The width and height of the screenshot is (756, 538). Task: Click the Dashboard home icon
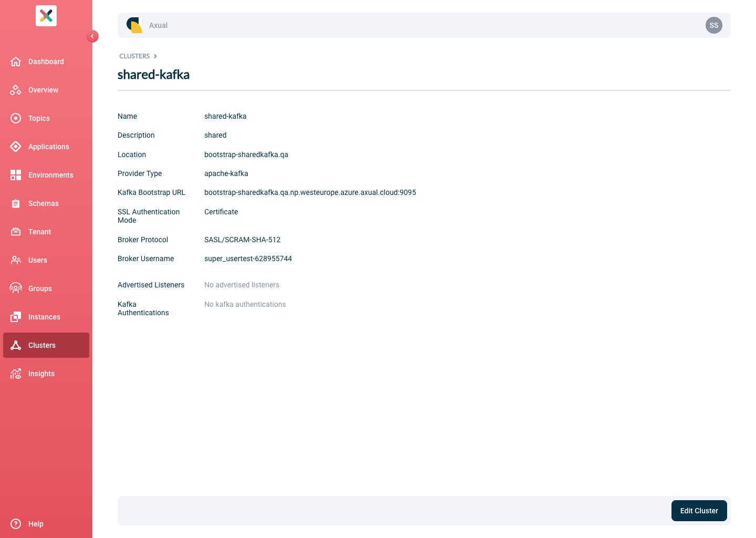point(16,61)
